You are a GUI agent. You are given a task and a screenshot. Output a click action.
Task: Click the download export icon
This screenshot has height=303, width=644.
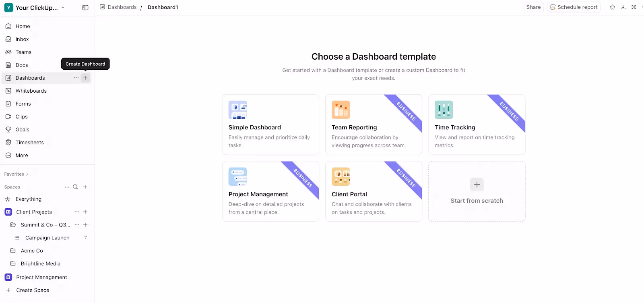tap(623, 7)
